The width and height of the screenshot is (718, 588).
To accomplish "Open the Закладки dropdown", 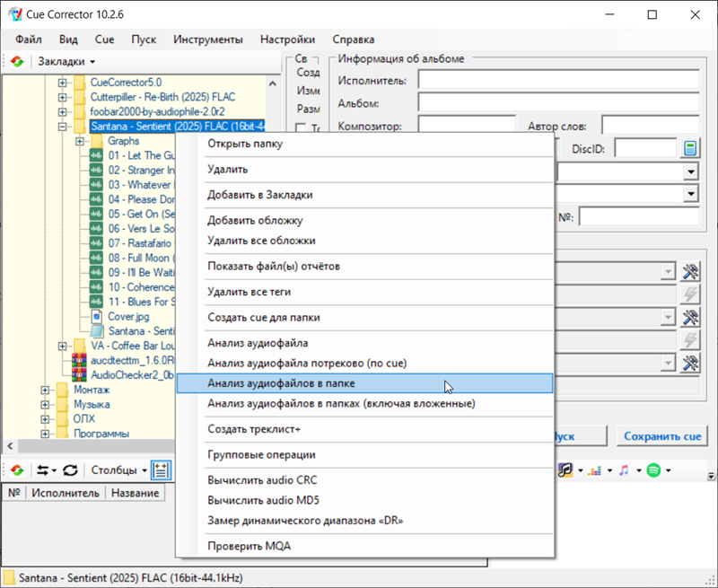I will (x=66, y=61).
